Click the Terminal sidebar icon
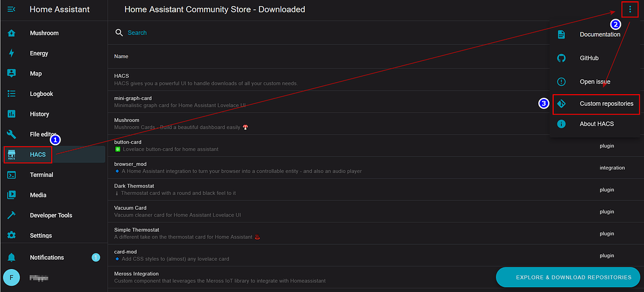Image resolution: width=644 pixels, height=292 pixels. pos(11,175)
